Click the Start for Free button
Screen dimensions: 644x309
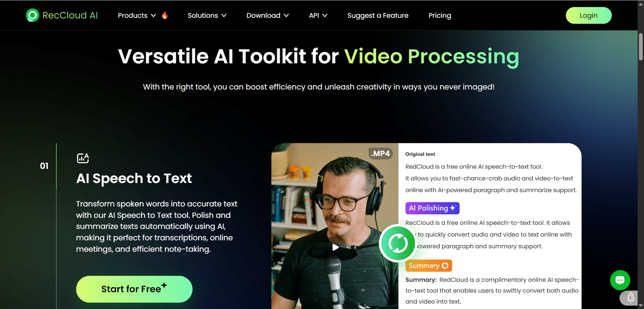[x=134, y=289]
